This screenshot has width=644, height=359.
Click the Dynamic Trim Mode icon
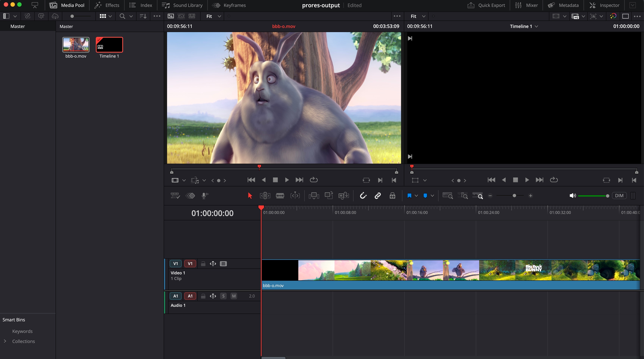(295, 196)
